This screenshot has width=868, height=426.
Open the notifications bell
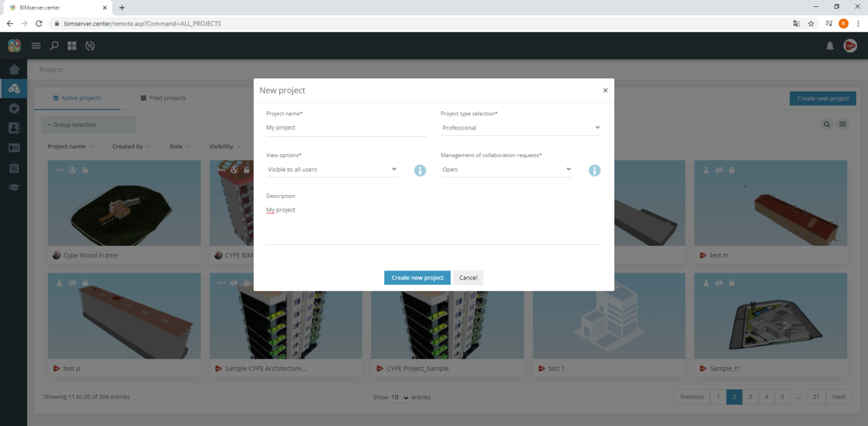(830, 46)
